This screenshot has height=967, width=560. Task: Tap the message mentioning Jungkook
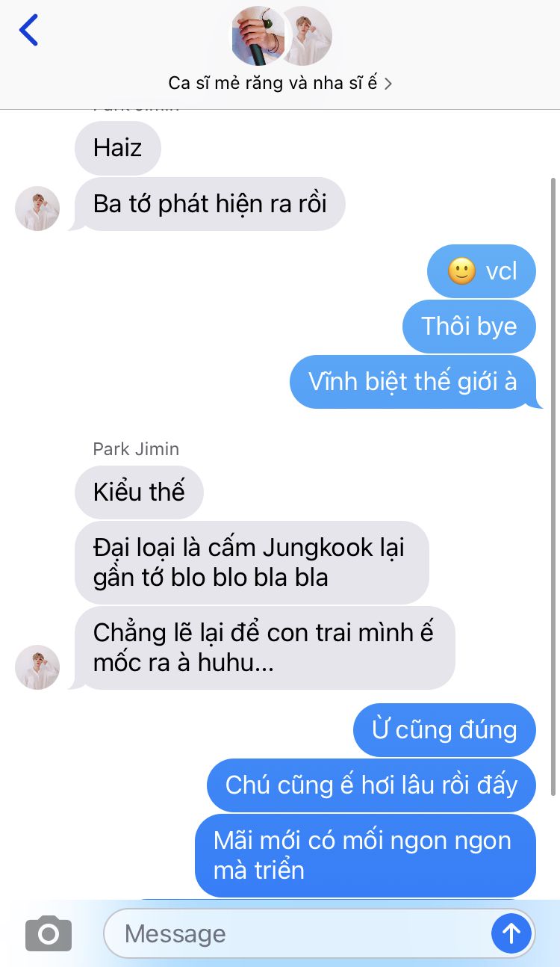tap(252, 563)
